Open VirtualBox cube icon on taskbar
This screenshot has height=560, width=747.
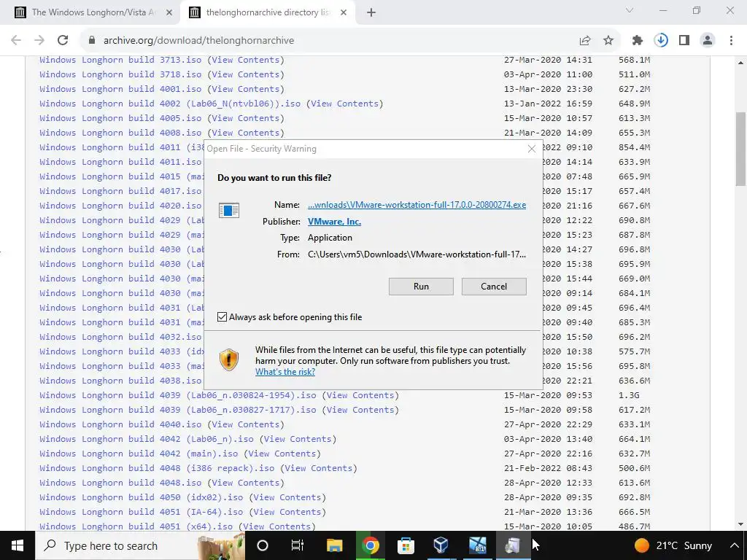(x=441, y=545)
